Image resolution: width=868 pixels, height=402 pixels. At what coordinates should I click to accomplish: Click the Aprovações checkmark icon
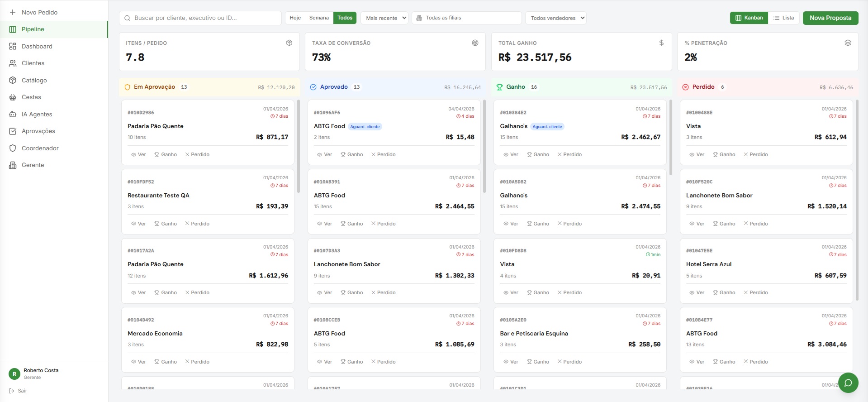(13, 131)
